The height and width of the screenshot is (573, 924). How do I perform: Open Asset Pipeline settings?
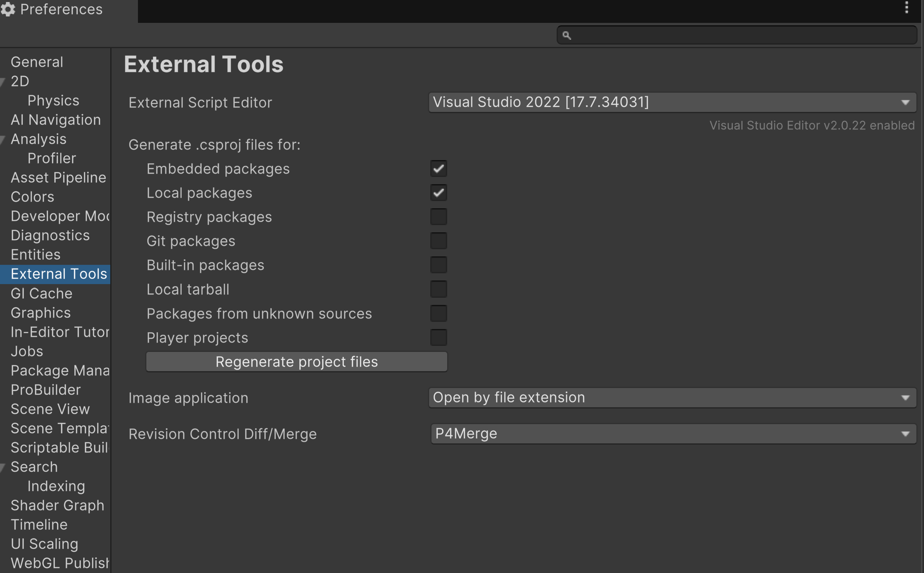tap(58, 177)
